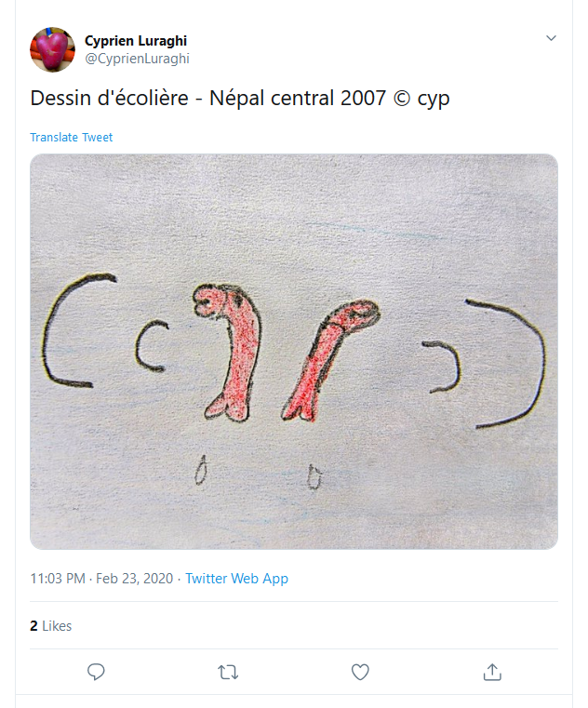View the 2 Likes list

pyautogui.click(x=50, y=626)
